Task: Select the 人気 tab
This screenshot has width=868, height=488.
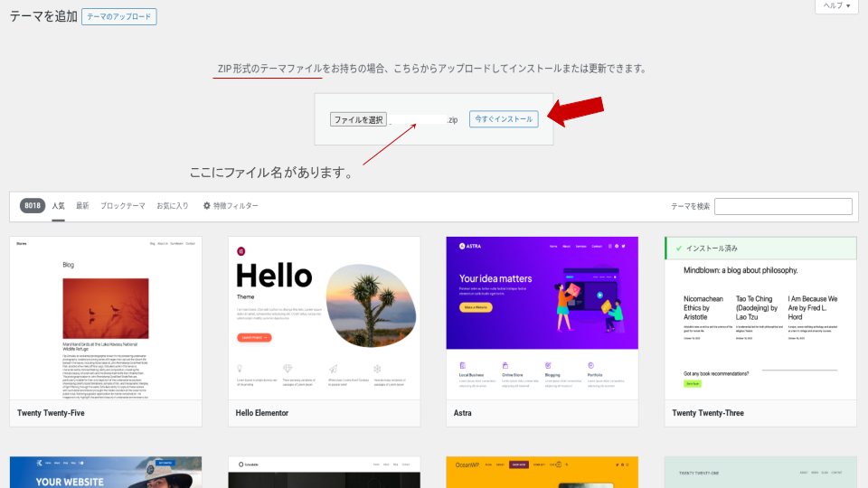Action: point(58,206)
